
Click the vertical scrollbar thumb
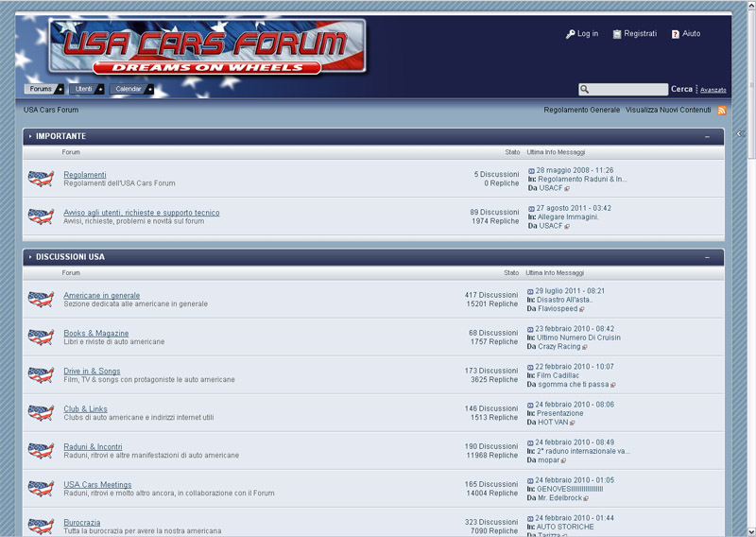[751, 84]
